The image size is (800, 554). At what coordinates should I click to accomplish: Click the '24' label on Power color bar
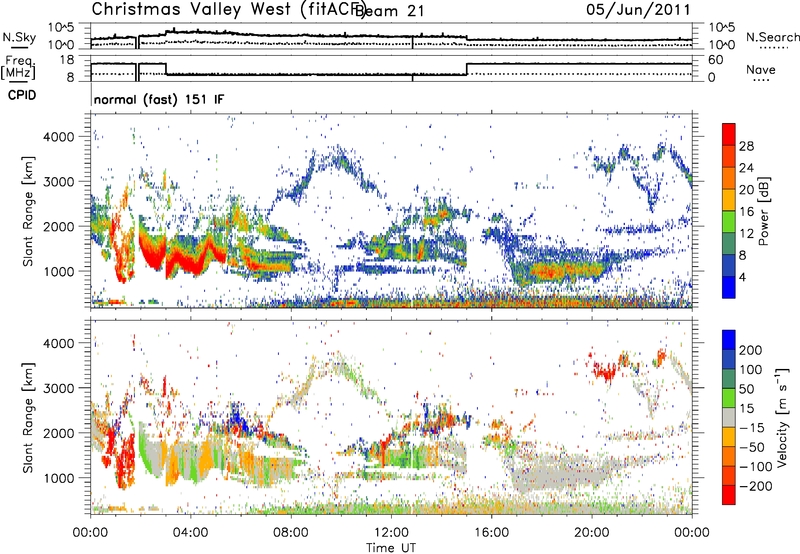[x=746, y=168]
